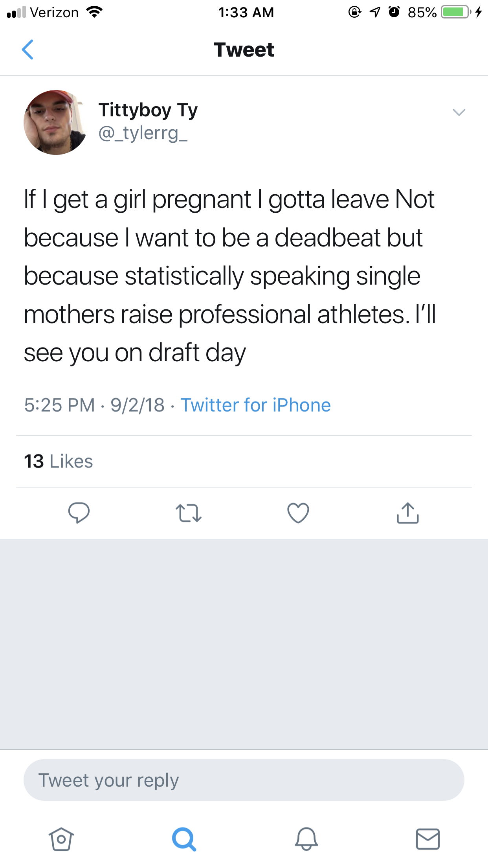The image size is (488, 868).
Task: Tap the Tittyboy Ty display name
Action: [x=148, y=110]
